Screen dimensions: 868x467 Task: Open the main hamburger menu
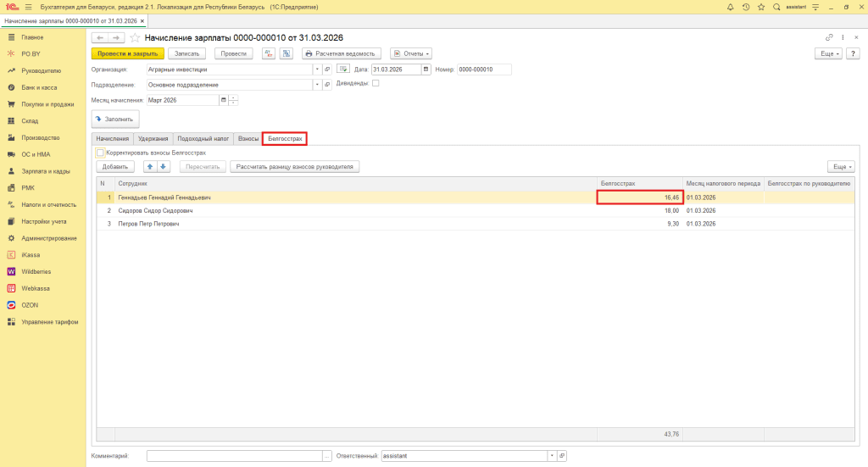coord(28,7)
